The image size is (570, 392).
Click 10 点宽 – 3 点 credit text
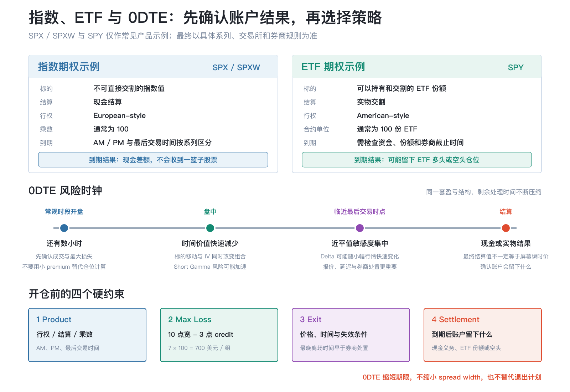[201, 334]
